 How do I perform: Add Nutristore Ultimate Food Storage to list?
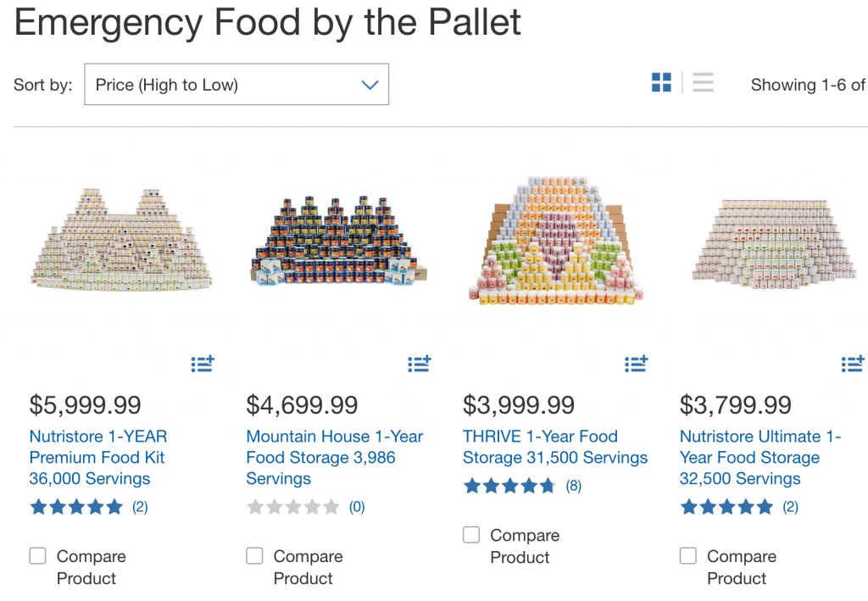pos(853,364)
